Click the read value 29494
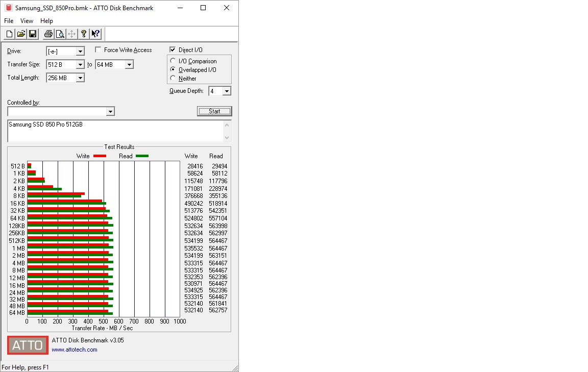 click(x=219, y=166)
